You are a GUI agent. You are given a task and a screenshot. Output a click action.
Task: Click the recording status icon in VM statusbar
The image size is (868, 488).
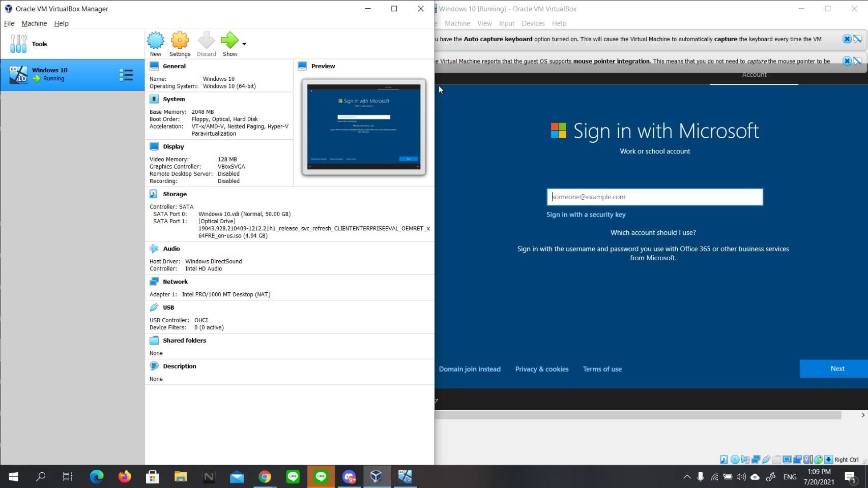coord(797,460)
